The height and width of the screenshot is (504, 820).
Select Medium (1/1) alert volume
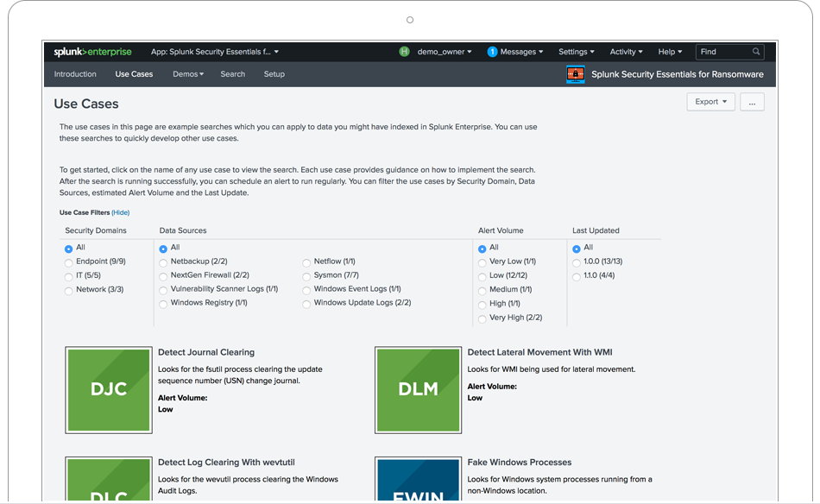click(483, 291)
